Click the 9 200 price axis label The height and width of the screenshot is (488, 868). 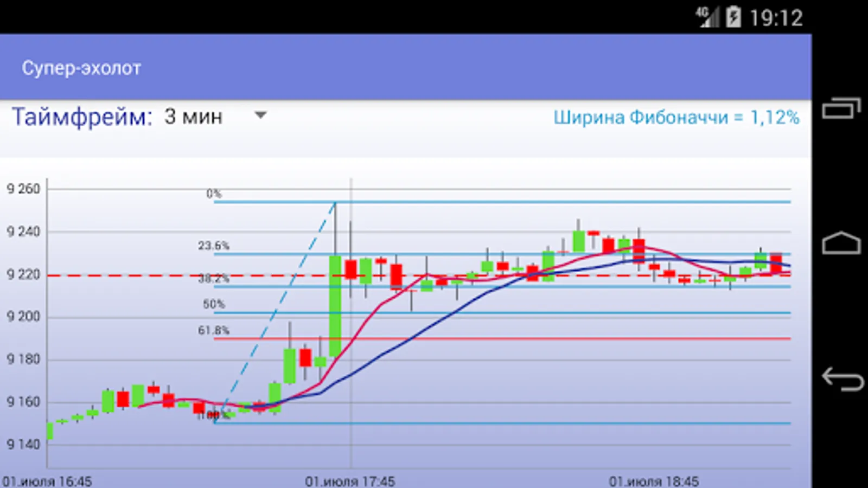point(23,316)
